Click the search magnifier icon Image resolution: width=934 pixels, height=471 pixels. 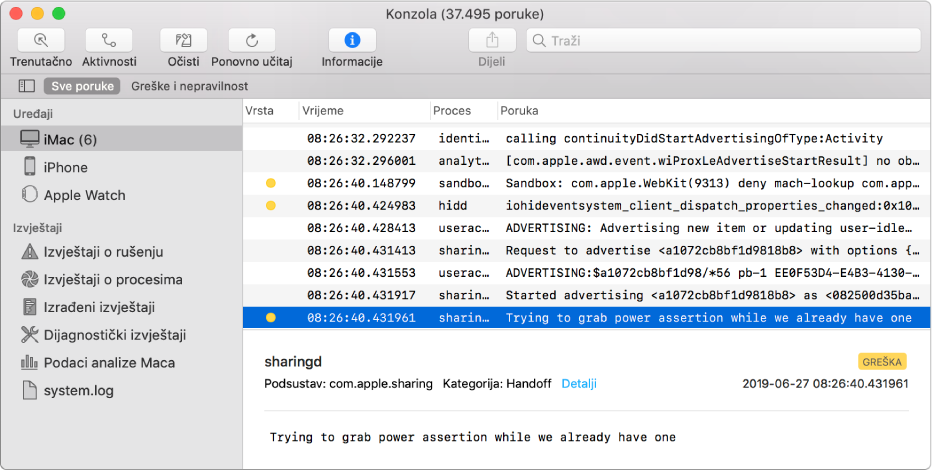pyautogui.click(x=539, y=40)
